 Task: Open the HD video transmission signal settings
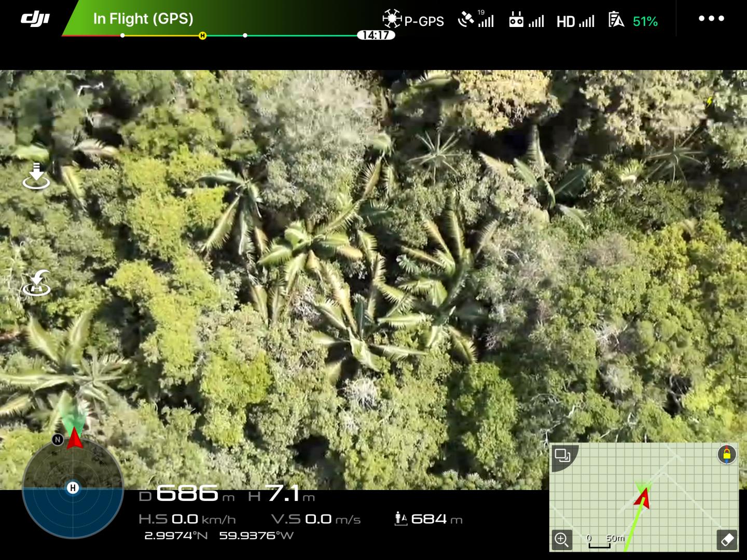pos(576,21)
